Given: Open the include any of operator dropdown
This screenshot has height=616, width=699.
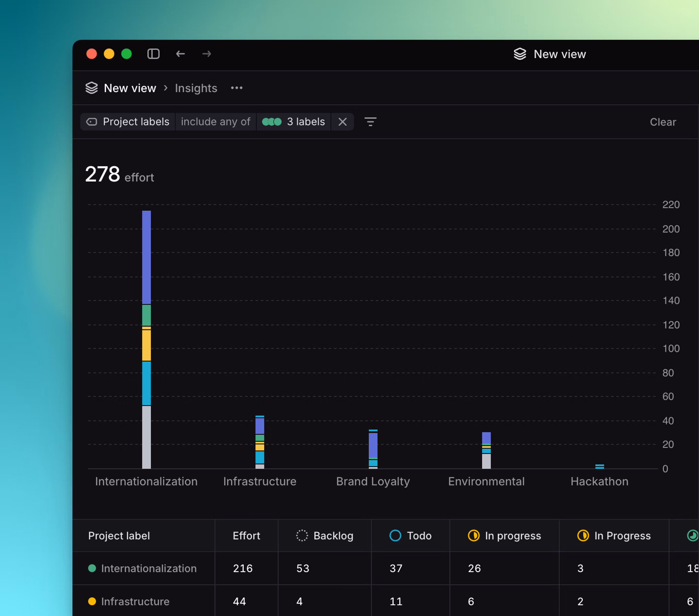Looking at the screenshot, I should click(x=216, y=122).
